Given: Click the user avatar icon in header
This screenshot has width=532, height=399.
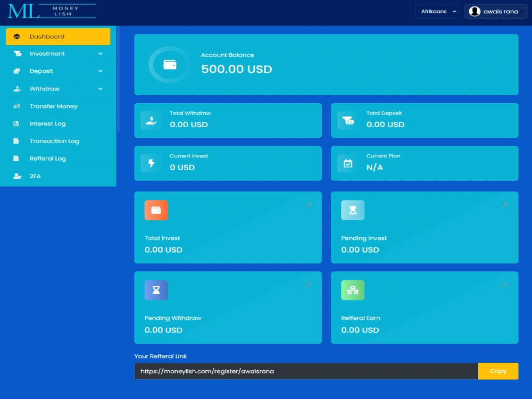Looking at the screenshot, I should 475,12.
